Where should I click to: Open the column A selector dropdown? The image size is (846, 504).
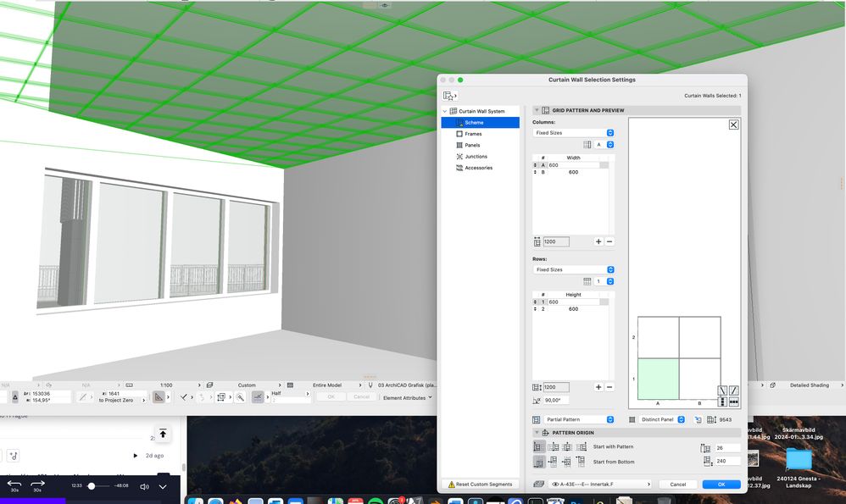604,145
